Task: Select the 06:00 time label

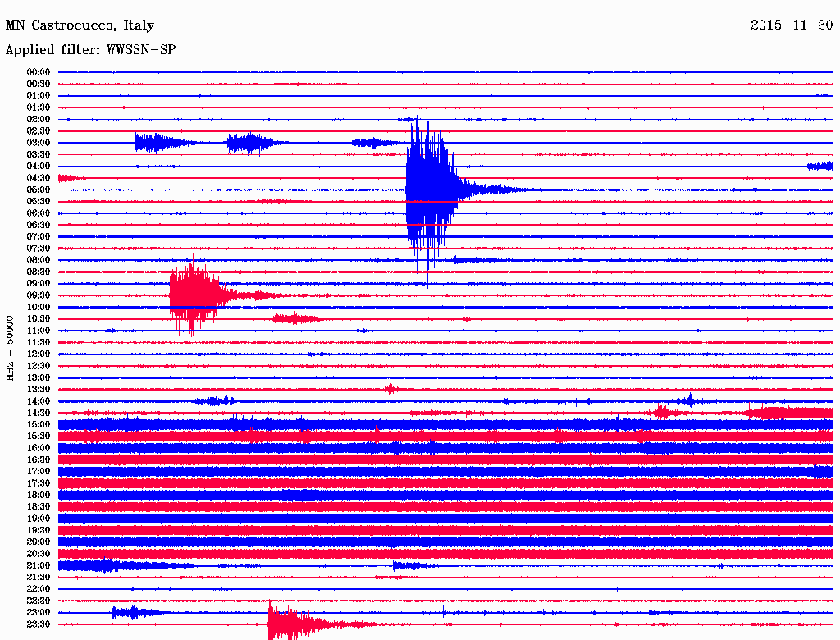Action: (x=39, y=213)
